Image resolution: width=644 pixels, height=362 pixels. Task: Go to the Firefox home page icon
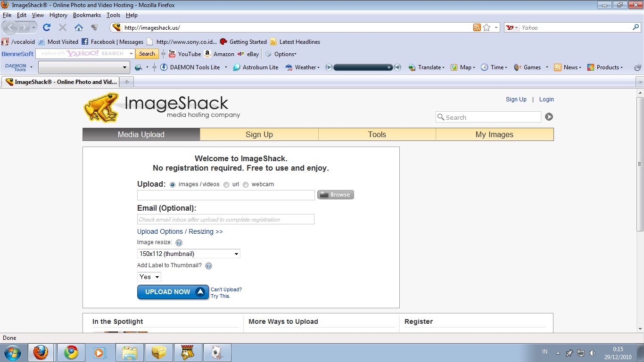[x=79, y=27]
